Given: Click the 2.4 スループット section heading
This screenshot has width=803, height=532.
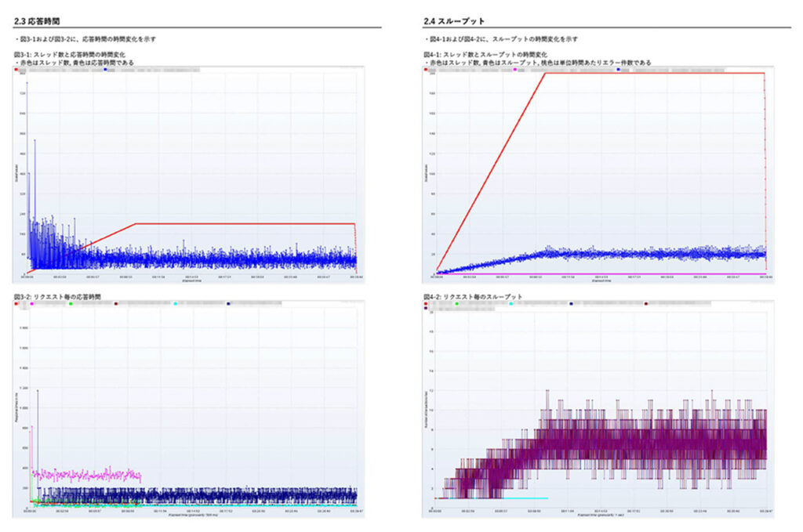Looking at the screenshot, I should coord(456,21).
